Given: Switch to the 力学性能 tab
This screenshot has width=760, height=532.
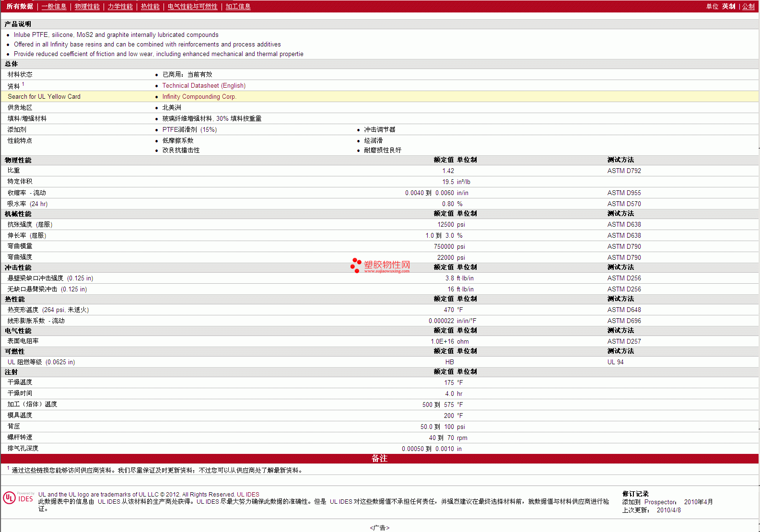Looking at the screenshot, I should 120,7.
